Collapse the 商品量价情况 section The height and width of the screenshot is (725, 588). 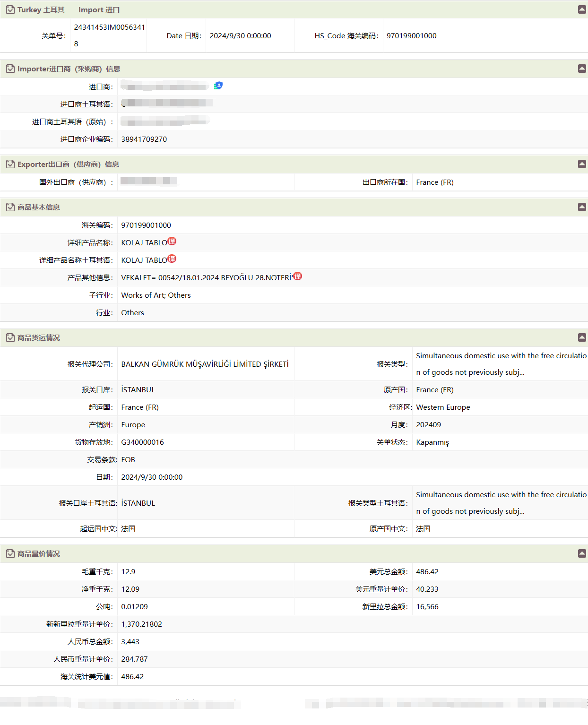click(x=582, y=553)
